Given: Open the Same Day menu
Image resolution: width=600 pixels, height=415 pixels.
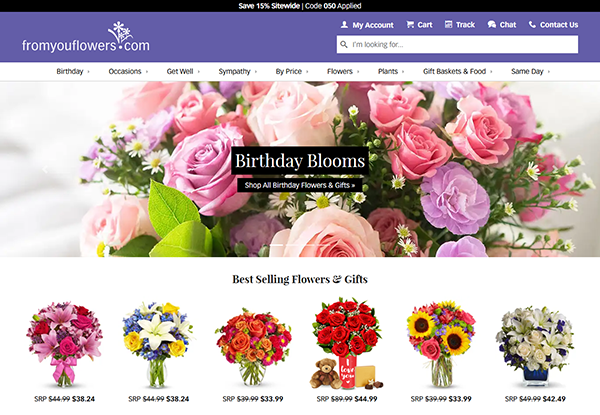Looking at the screenshot, I should coord(527,71).
